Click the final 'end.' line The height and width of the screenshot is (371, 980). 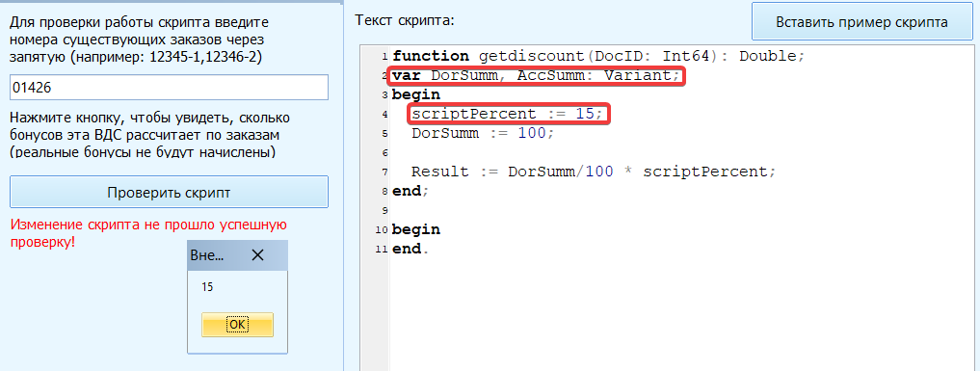pos(411,249)
